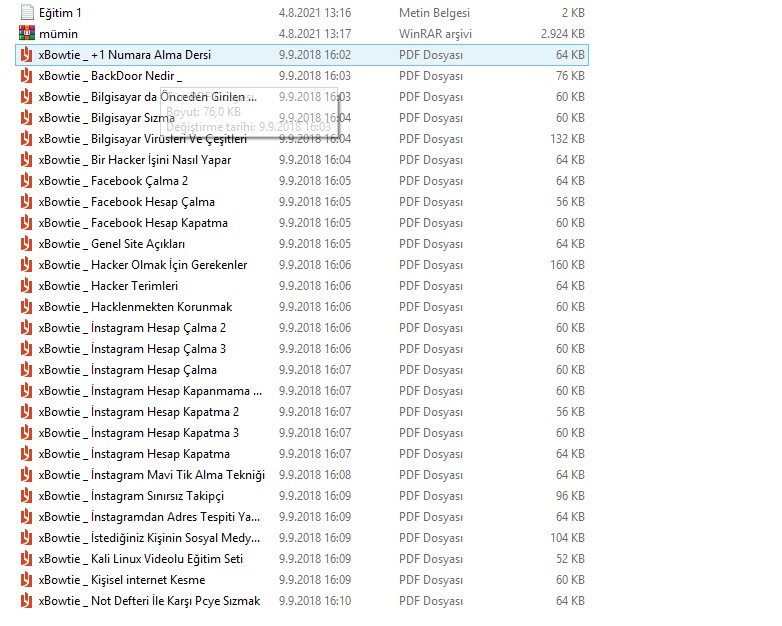782x626 pixels.
Task: Click PDF icon beside BackDoor Nedir file
Action: [x=27, y=76]
